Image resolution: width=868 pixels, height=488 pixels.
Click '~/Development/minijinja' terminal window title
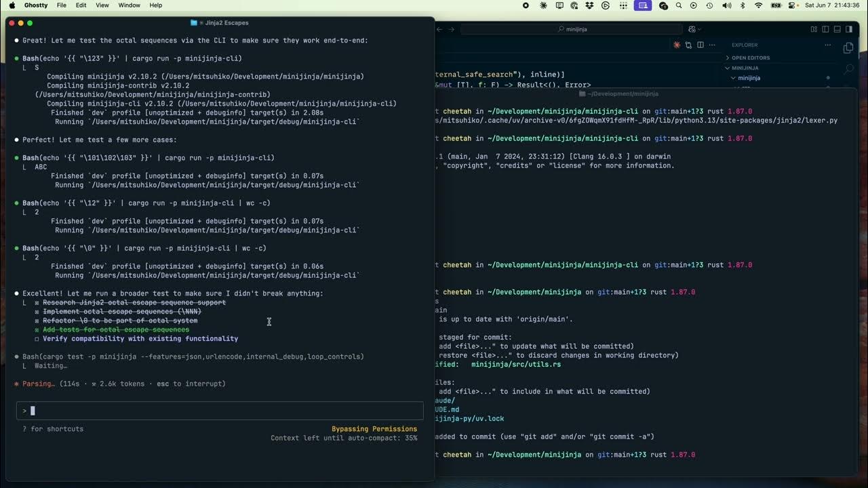pos(623,94)
